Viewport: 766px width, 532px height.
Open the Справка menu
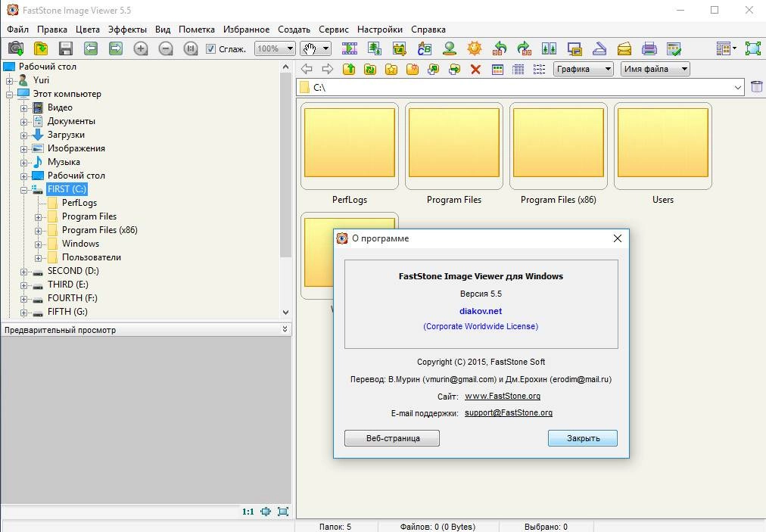tap(428, 30)
